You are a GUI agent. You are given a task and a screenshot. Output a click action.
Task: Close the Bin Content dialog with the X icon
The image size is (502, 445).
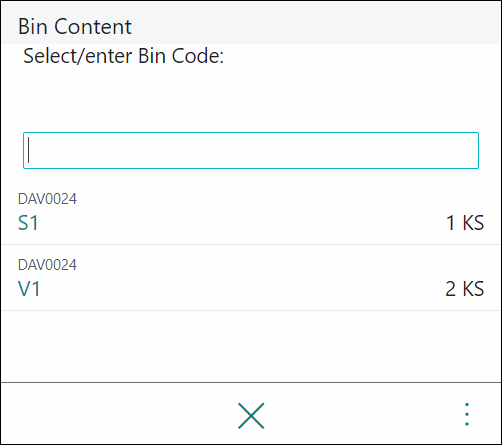point(251,415)
